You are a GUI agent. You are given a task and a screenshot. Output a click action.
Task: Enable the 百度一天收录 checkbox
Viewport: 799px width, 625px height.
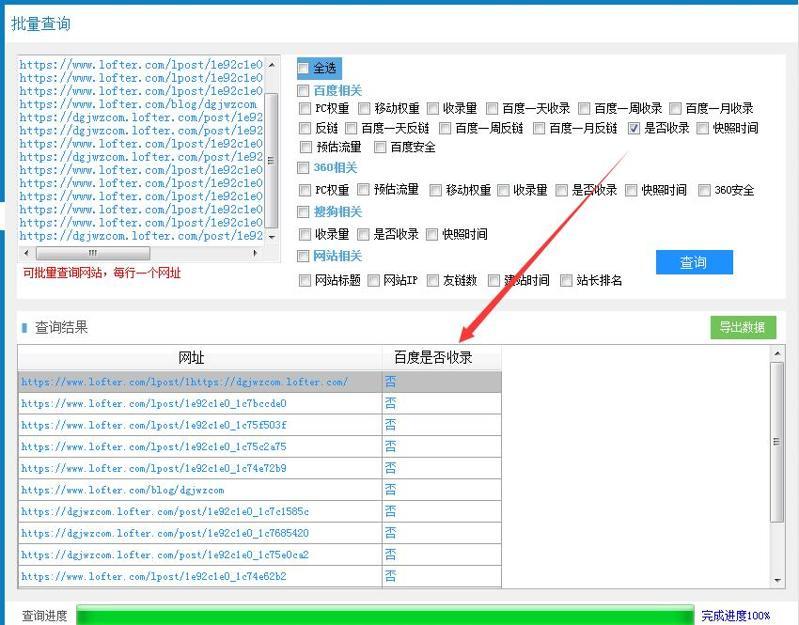tap(493, 108)
